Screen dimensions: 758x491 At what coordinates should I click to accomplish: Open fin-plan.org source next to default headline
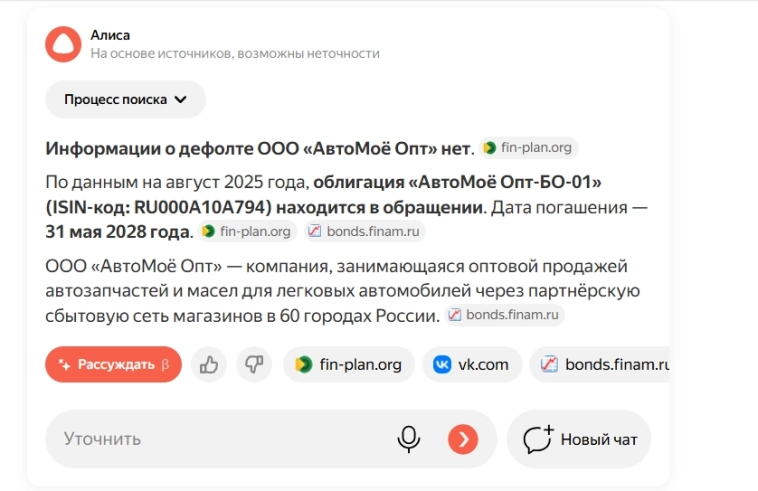coord(528,148)
